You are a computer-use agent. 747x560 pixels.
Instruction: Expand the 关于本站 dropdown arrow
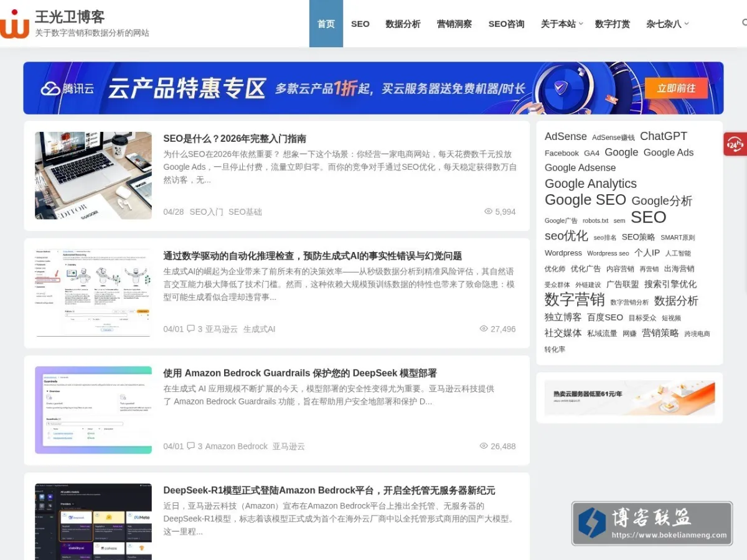[x=581, y=24]
